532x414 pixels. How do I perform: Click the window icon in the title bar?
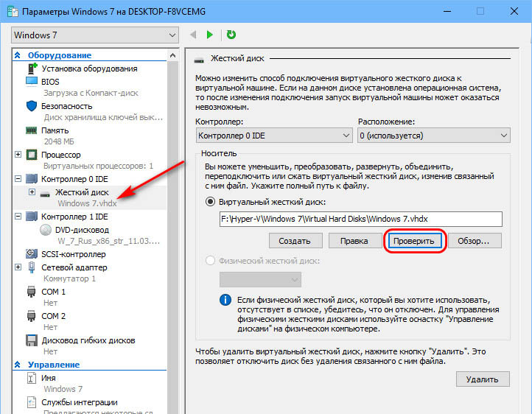[x=13, y=12]
